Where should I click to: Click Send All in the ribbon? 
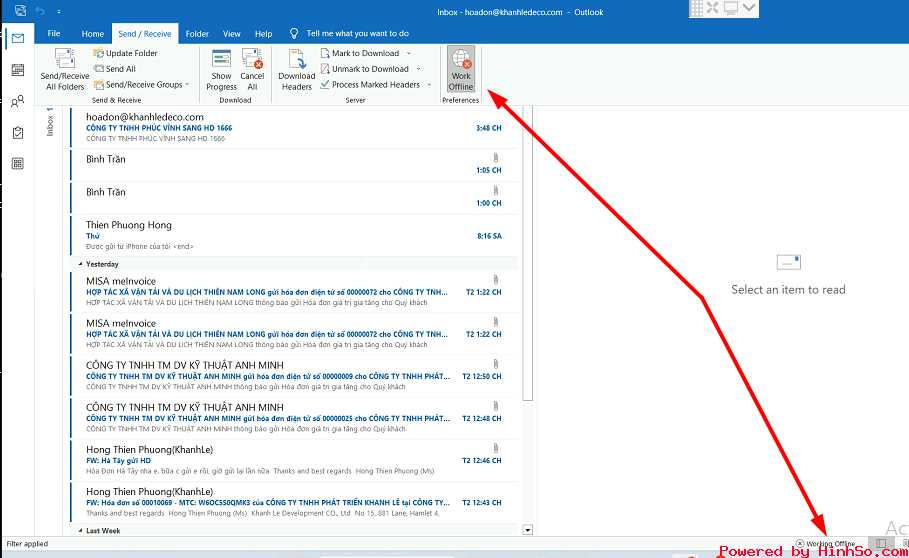115,68
